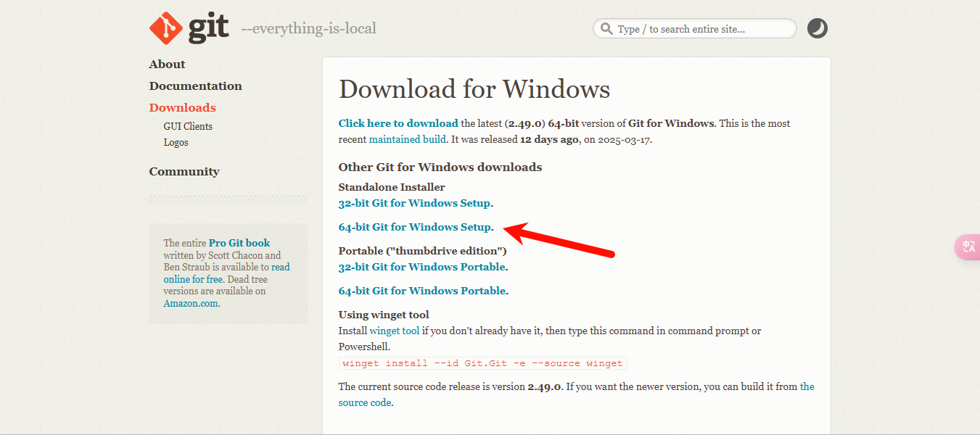Select the Downloads menu item
The width and height of the screenshot is (980, 435).
point(182,108)
